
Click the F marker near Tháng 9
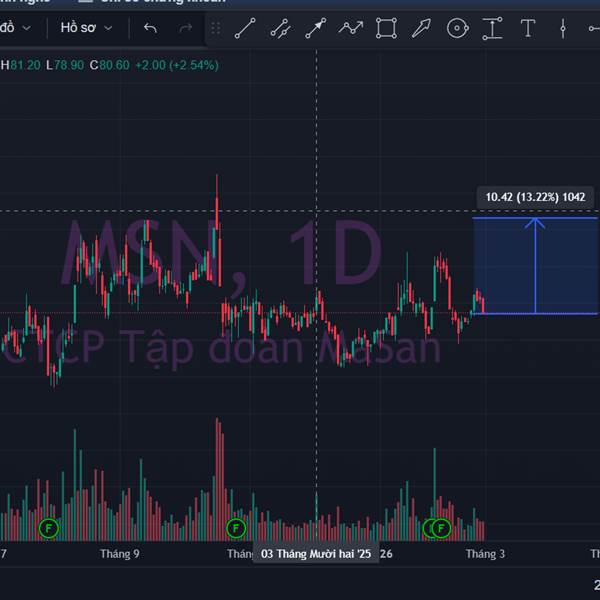(49, 528)
